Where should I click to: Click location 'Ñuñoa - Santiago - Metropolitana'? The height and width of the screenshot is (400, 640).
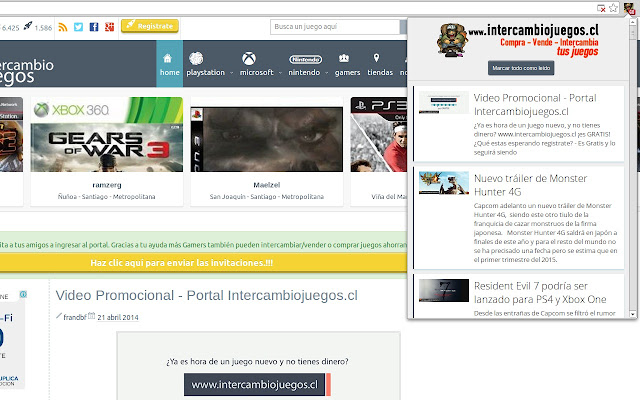pos(107,197)
